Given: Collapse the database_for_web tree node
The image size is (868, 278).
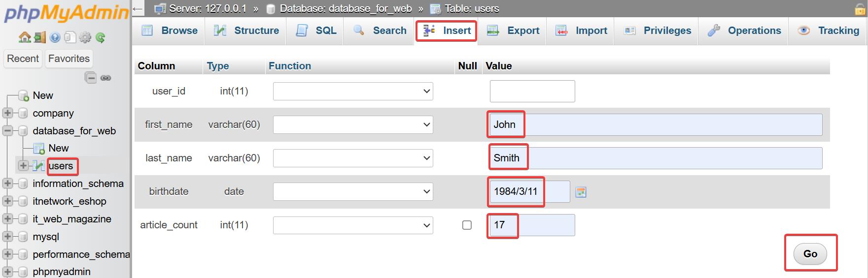Looking at the screenshot, I should 7,131.
